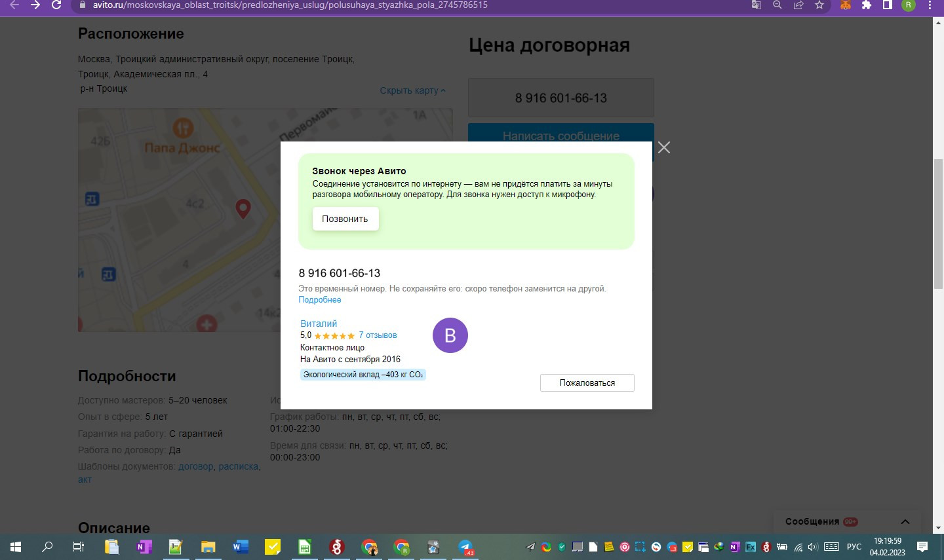Open the расписка document template link
The height and width of the screenshot is (560, 944).
click(x=239, y=466)
